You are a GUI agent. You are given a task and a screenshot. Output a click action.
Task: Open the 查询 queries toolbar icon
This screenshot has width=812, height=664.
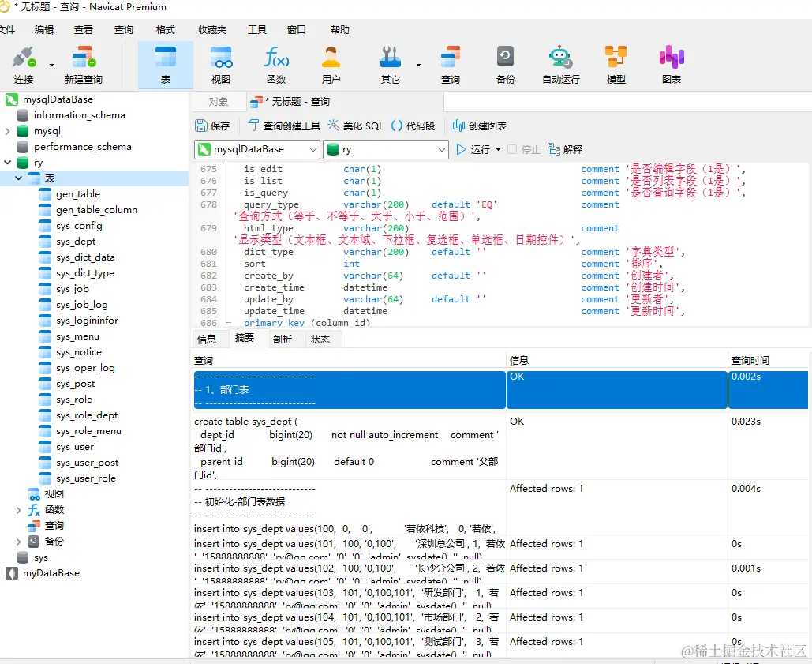coord(450,65)
